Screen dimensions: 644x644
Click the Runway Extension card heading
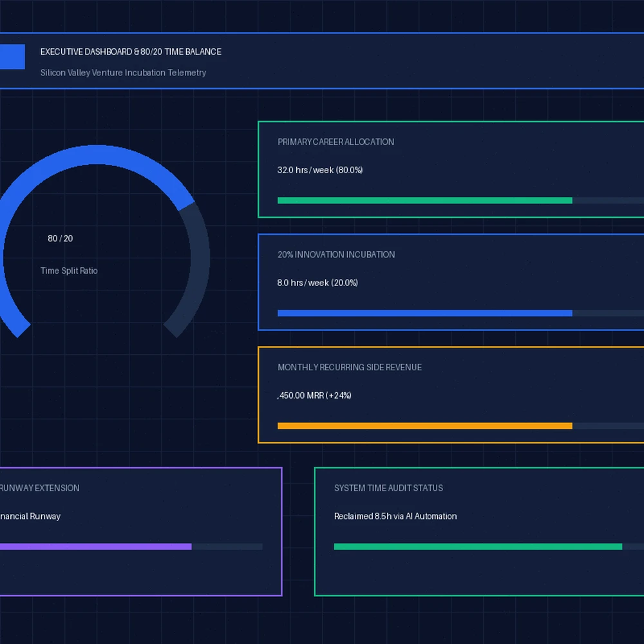[x=39, y=488]
